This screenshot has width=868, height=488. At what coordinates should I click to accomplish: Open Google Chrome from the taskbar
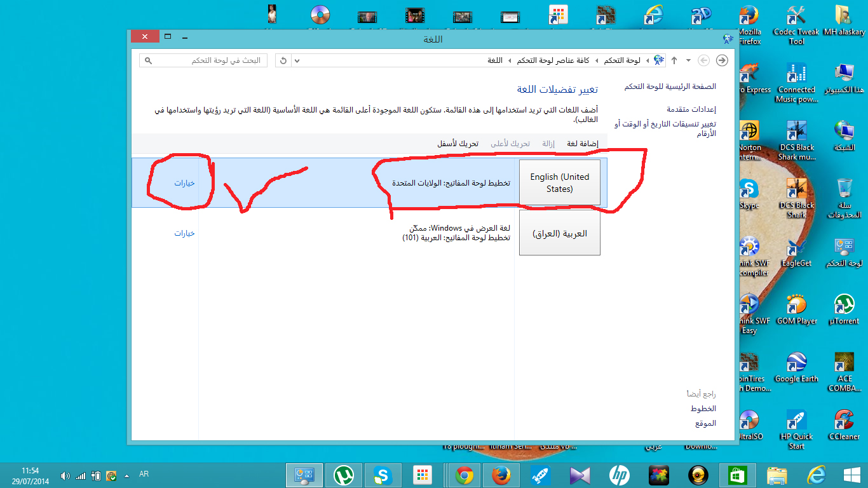(x=463, y=474)
